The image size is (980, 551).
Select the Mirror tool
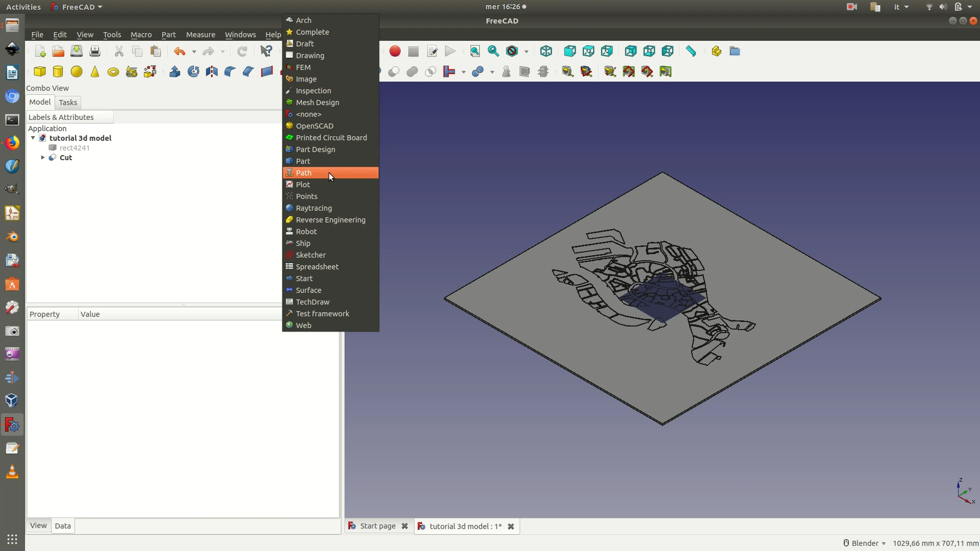pos(212,72)
